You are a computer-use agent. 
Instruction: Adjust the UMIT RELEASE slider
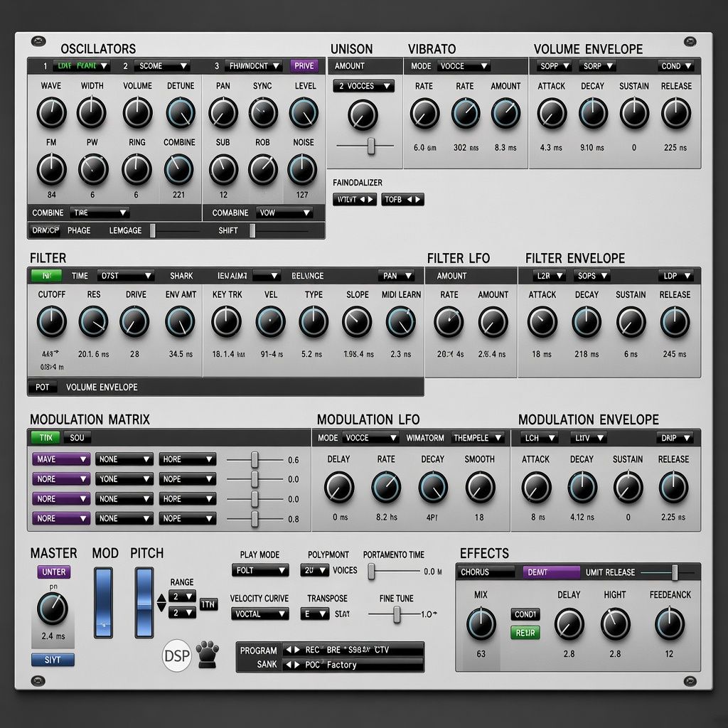668,572
